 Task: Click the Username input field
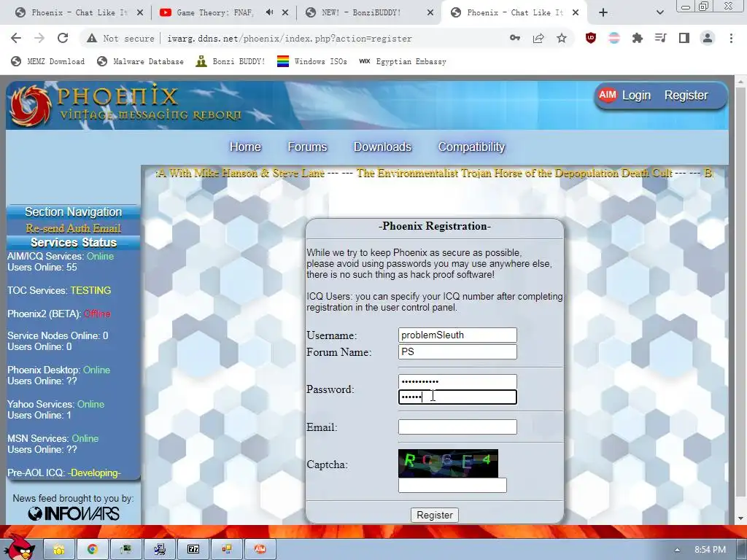point(457,335)
